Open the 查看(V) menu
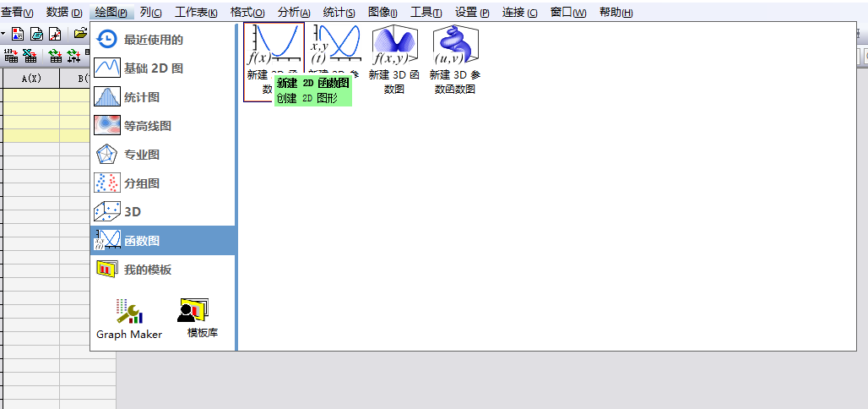This screenshot has width=868, height=409. pyautogui.click(x=17, y=12)
